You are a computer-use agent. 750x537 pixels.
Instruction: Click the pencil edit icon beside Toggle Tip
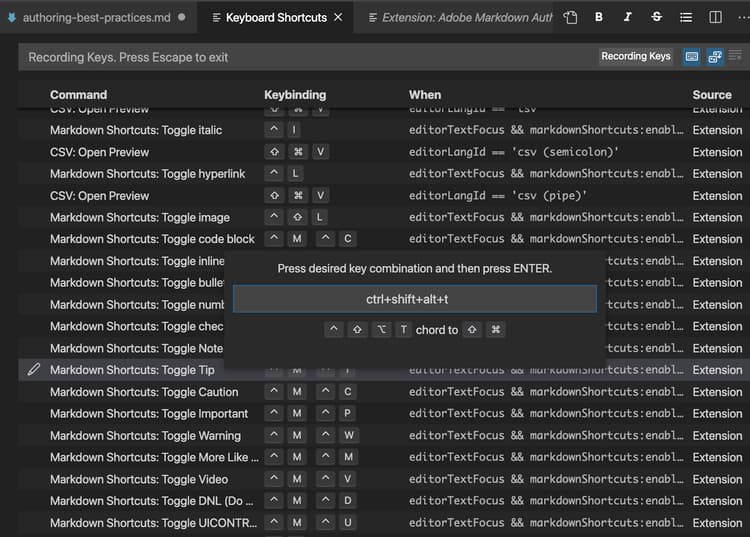pos(34,370)
